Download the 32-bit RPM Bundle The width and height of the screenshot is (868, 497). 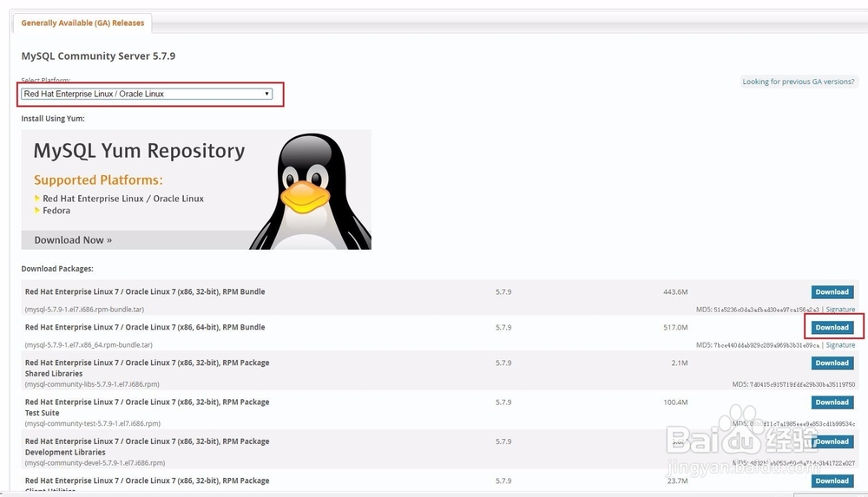832,291
